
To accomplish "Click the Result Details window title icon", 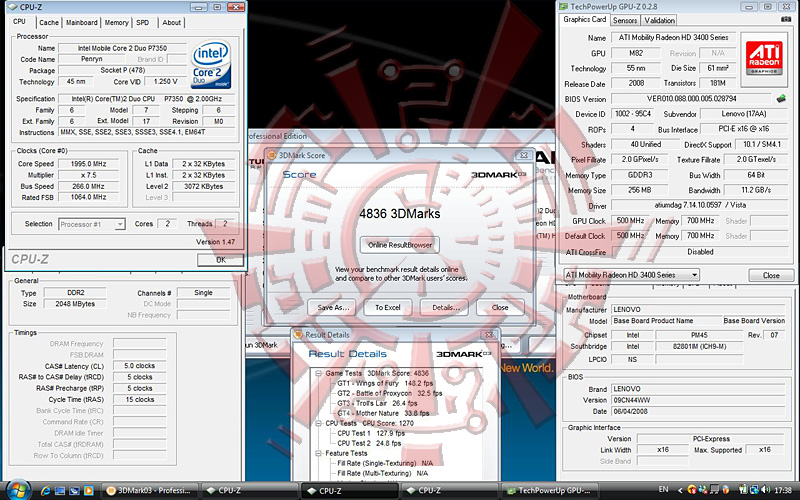I will coord(298,335).
